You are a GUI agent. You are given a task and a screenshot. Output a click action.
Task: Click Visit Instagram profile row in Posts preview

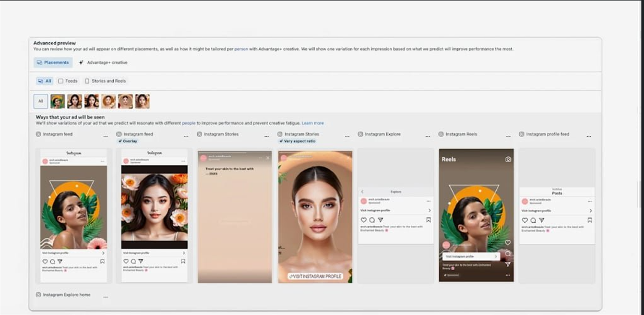pyautogui.click(x=557, y=211)
